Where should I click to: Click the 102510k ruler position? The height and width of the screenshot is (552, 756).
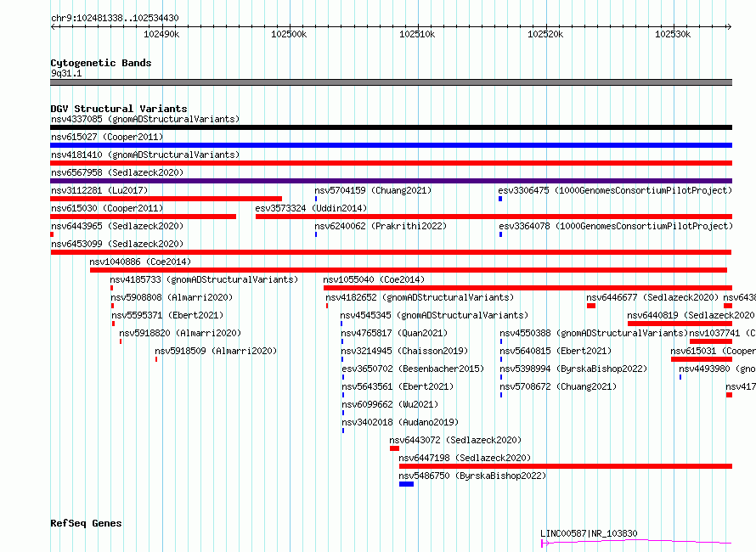(x=417, y=34)
